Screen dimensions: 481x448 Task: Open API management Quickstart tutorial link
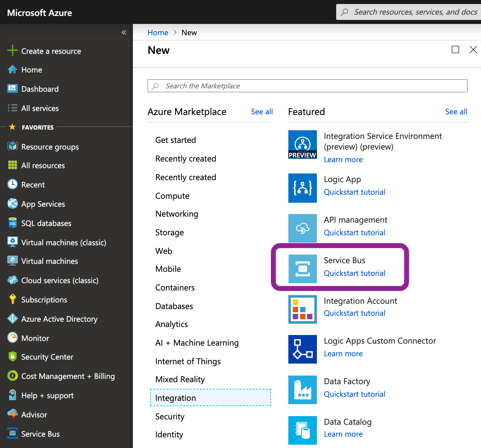[354, 233]
